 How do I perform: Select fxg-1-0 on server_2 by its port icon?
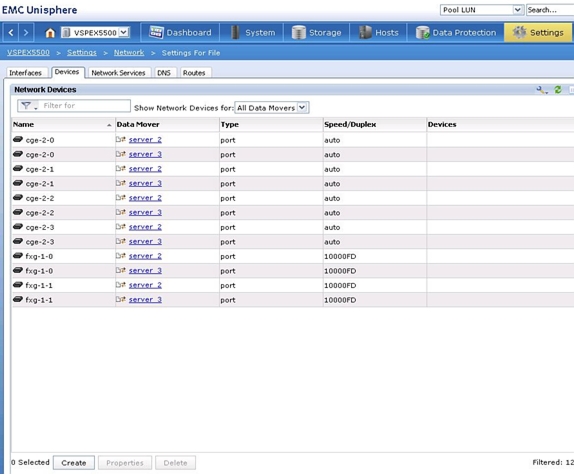tap(18, 256)
